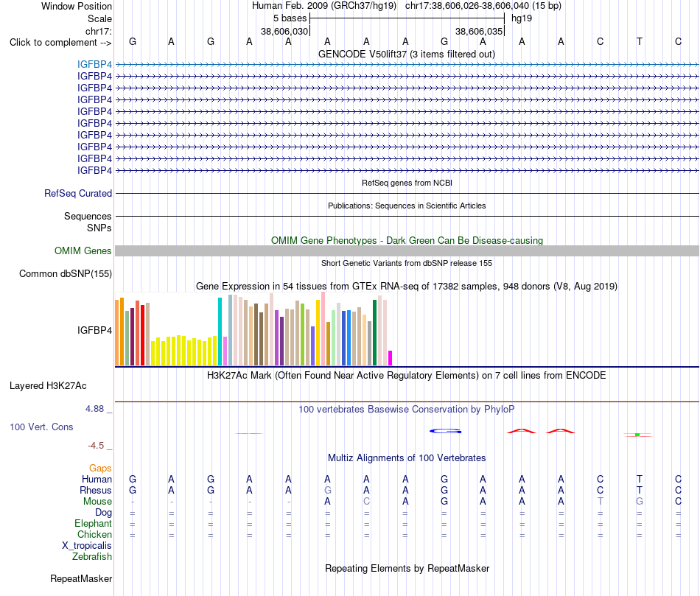The width and height of the screenshot is (700, 596).
Task: Click the X_tropicalis alignment row label
Action: tap(87, 546)
